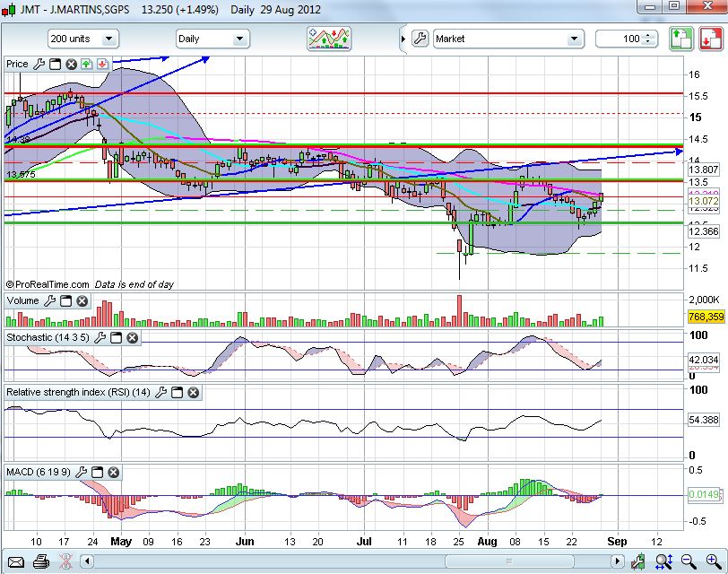Click the 12.366 price label
This screenshot has width=728, height=574.
[x=704, y=231]
